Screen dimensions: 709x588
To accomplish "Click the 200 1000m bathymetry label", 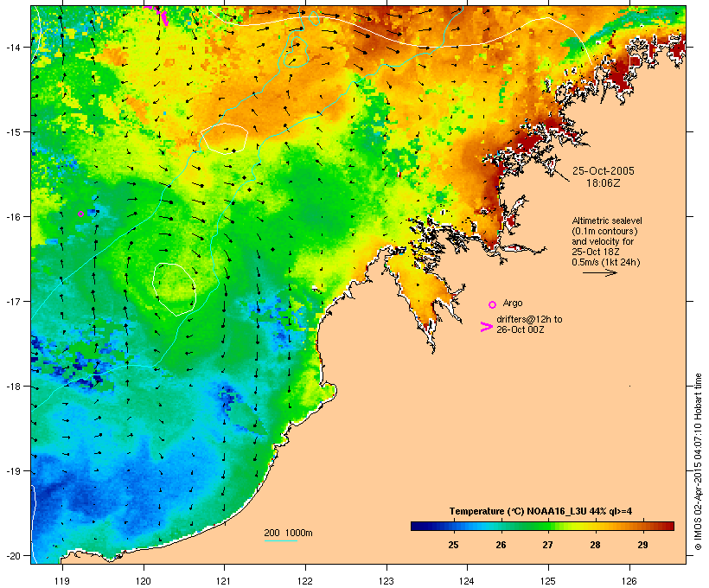I will pos(288,533).
